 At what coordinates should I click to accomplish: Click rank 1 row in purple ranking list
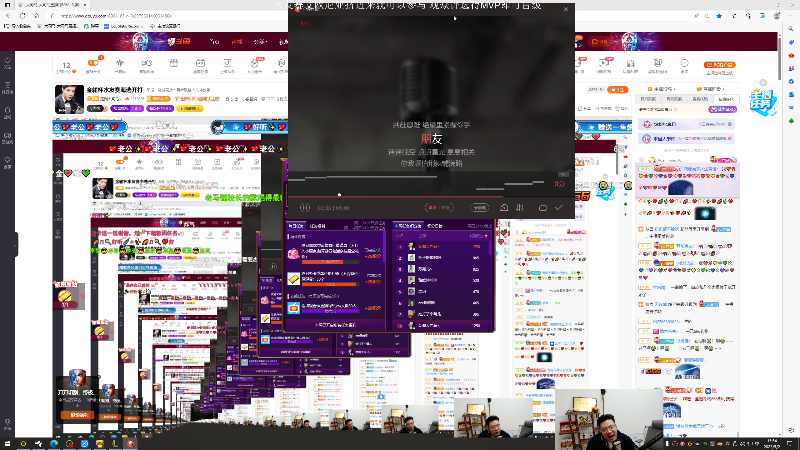[x=441, y=246]
